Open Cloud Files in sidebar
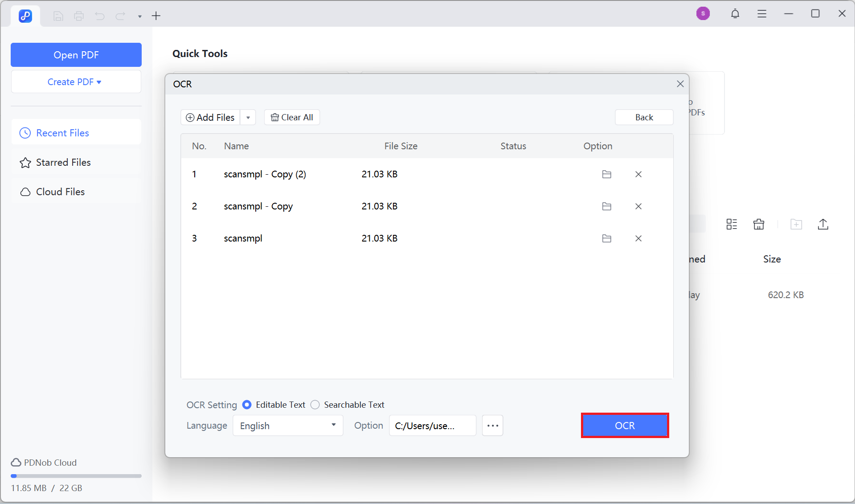The image size is (855, 504). click(60, 192)
